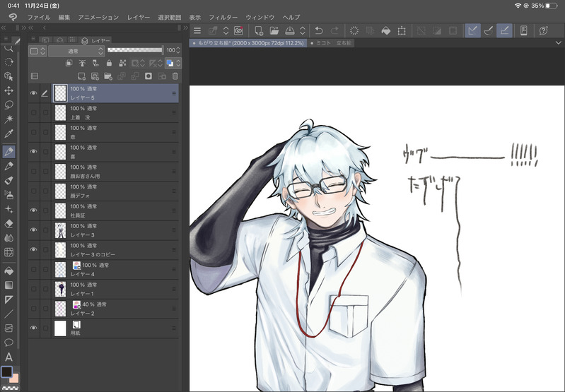Select the Balloon tool
The height and width of the screenshot is (392, 565).
[8, 343]
